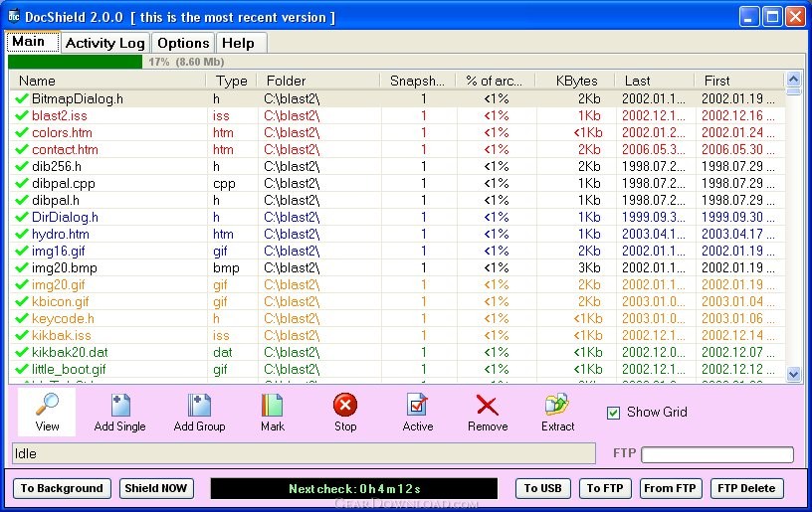Click green checkmark beside little_boot.gif
812x512 pixels.
22,369
